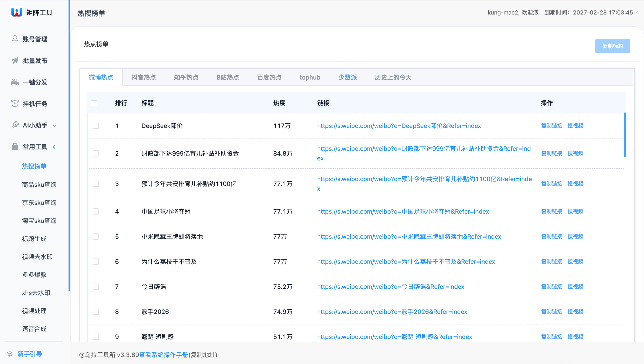
Task: Select 标题生成 in the sidebar
Action: click(34, 239)
